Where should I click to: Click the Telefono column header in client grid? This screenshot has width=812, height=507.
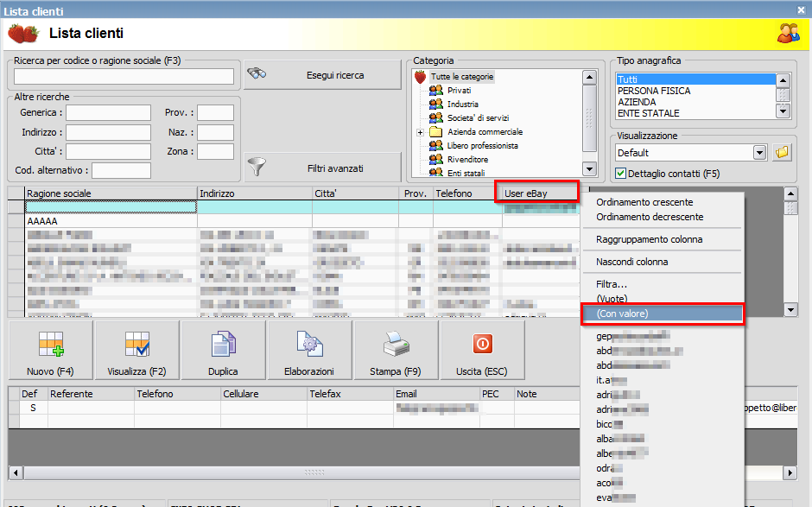coord(467,193)
